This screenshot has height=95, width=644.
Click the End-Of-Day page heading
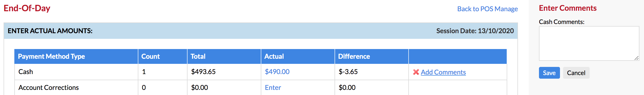(27, 8)
